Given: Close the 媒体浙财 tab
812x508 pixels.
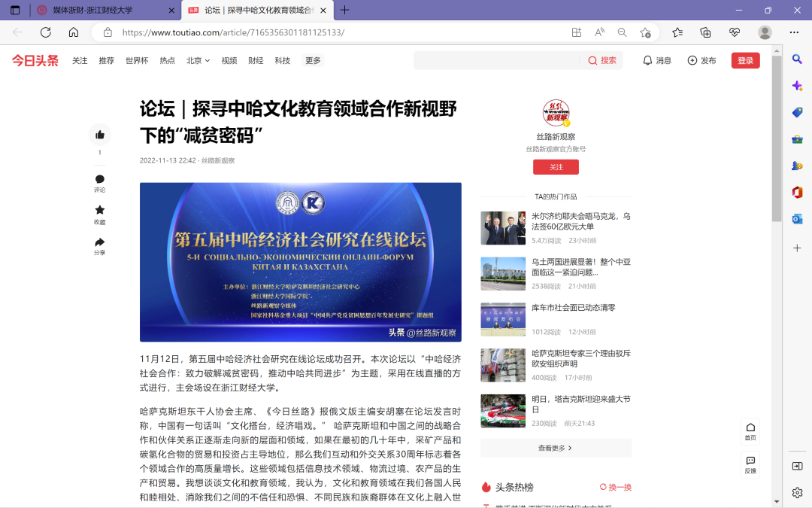Looking at the screenshot, I should click(171, 10).
